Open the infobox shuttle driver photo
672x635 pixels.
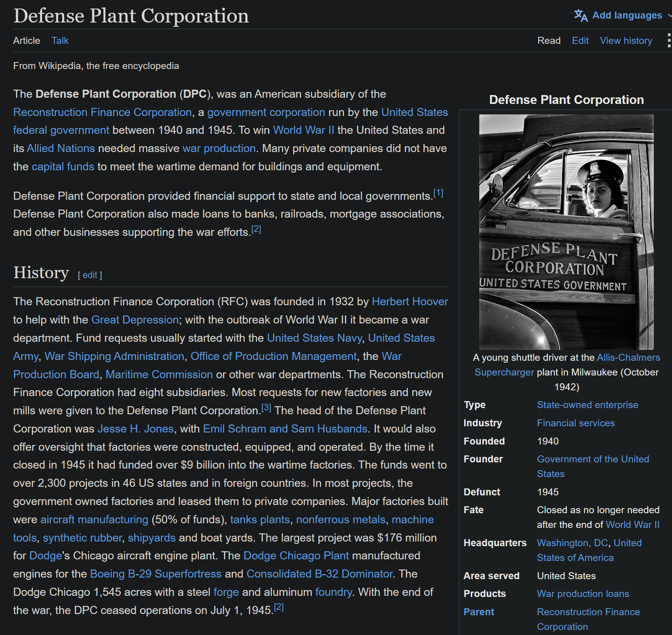[x=566, y=232]
